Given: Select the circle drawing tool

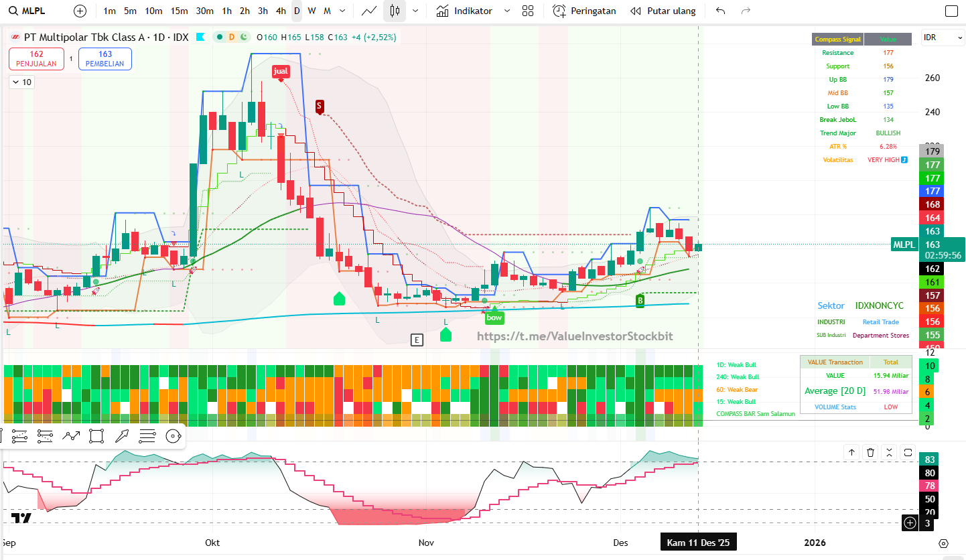Looking at the screenshot, I should [174, 437].
